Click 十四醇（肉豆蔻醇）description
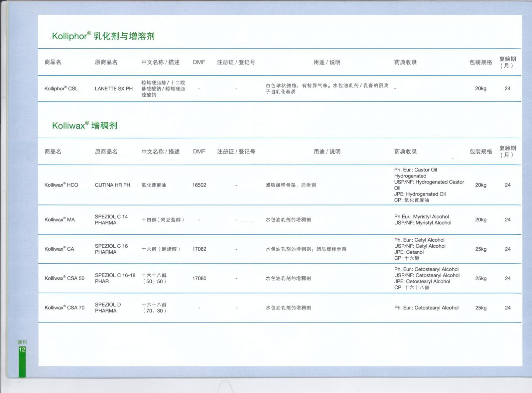 (x=163, y=219)
